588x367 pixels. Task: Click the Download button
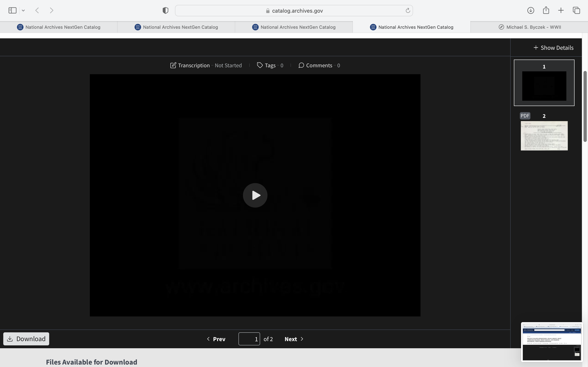[26, 339]
